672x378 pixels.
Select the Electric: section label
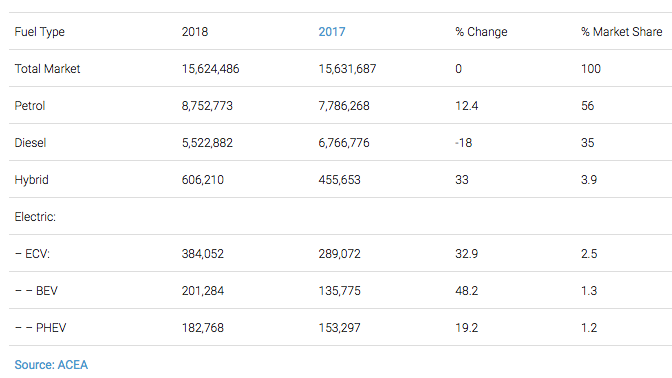tap(35, 217)
